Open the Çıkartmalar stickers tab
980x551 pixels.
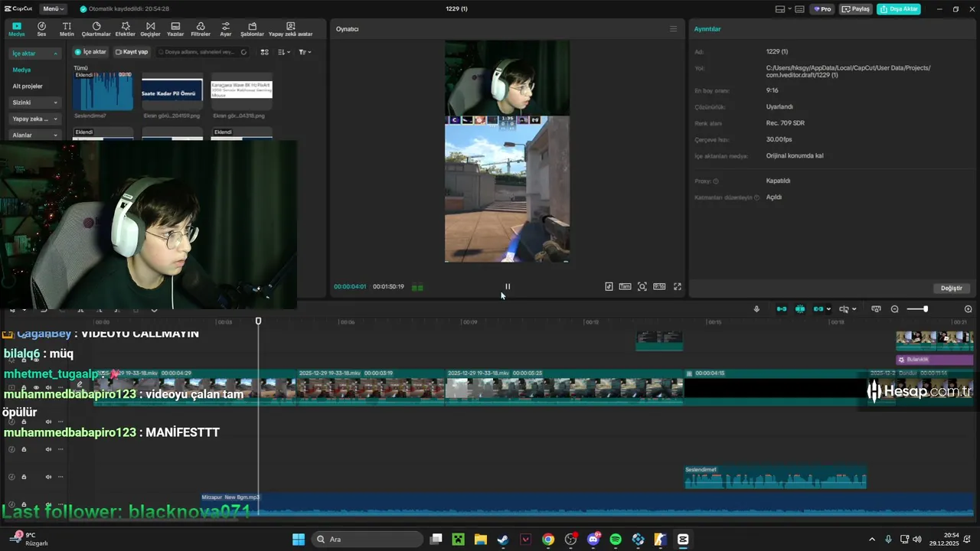[96, 29]
